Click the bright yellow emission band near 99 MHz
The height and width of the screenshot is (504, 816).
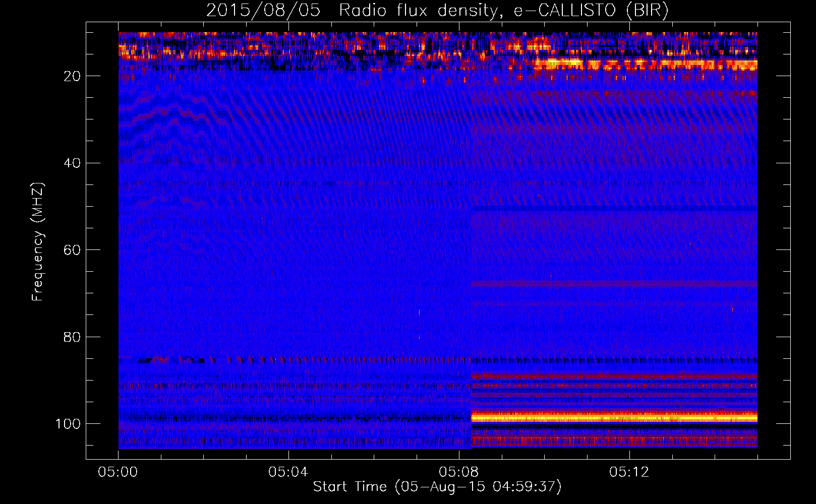(614, 417)
